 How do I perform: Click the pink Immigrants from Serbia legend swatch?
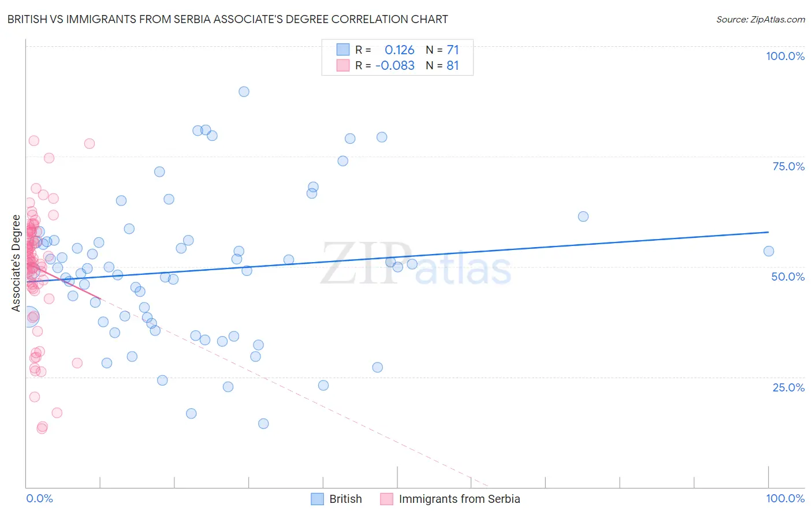(386, 499)
